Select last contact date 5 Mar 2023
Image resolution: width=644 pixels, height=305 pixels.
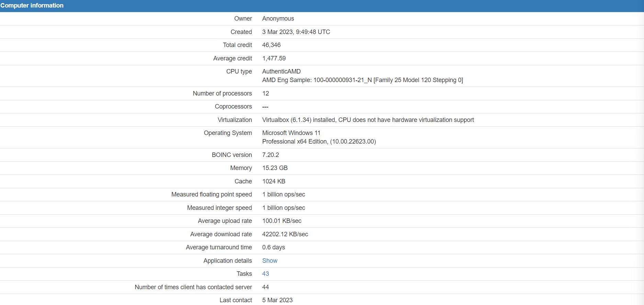tap(277, 300)
